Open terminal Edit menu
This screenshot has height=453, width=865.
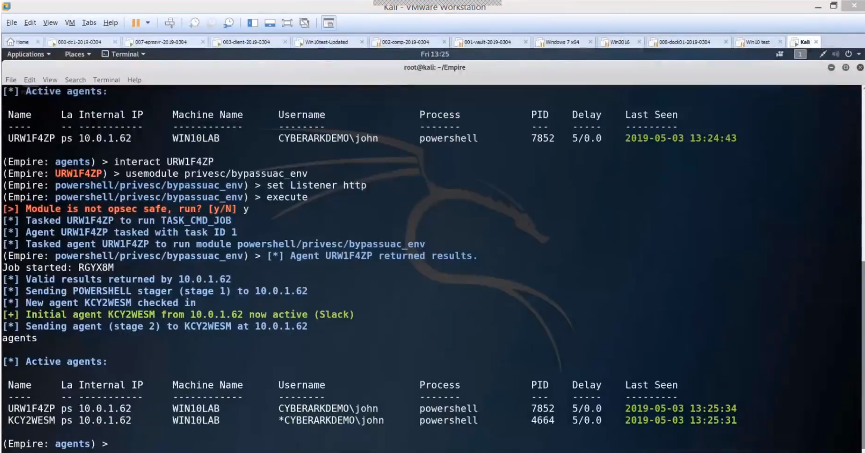pyautogui.click(x=29, y=79)
